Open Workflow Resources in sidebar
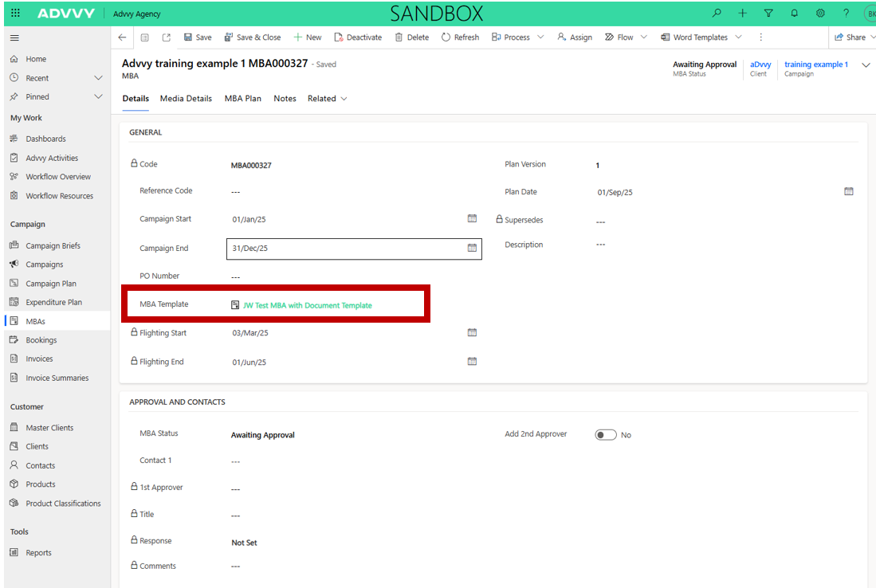 59,196
